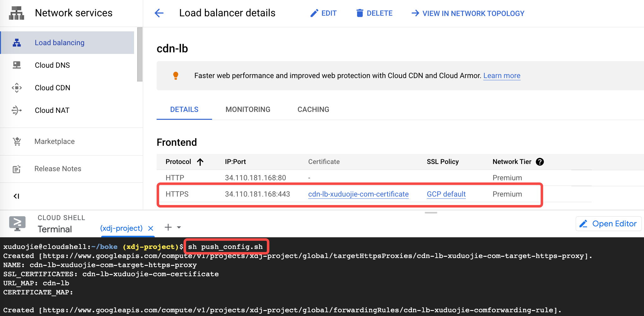Click the Protocol column sort arrow
The image size is (644, 316).
[200, 162]
